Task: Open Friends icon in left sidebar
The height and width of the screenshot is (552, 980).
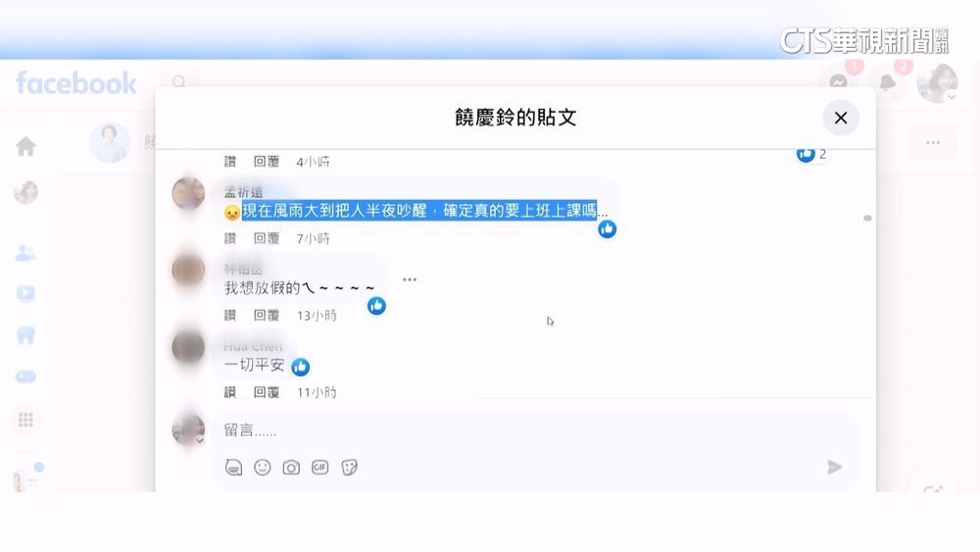Action: point(25,253)
